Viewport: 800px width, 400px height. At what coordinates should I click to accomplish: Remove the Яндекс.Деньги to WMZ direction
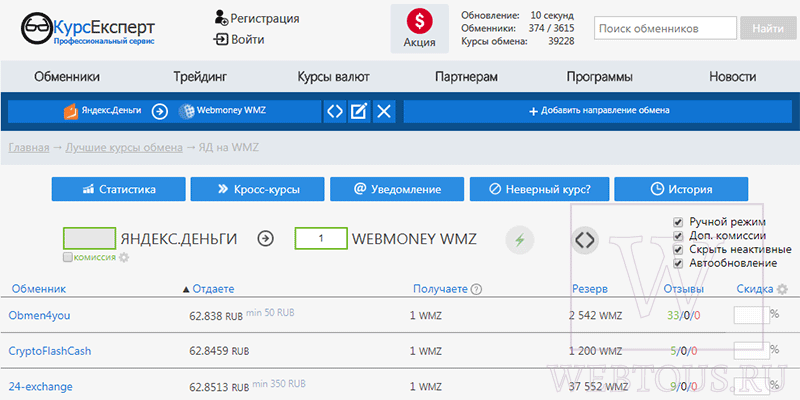click(x=384, y=111)
